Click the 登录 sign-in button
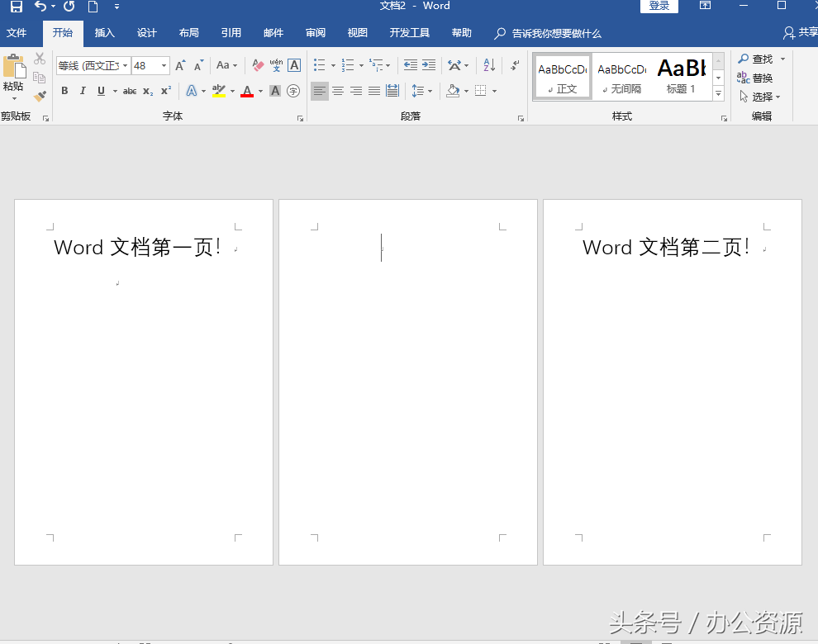This screenshot has height=644, width=818. point(659,6)
